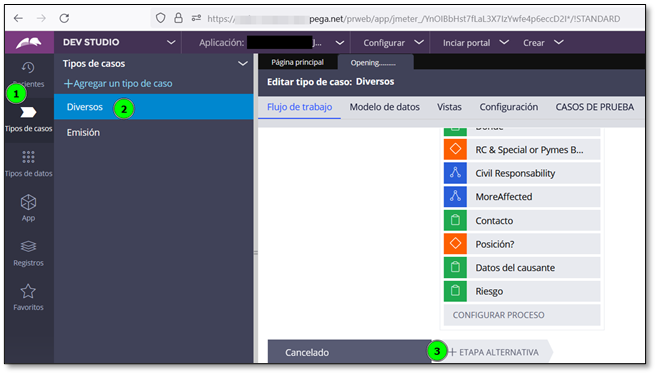Select the Diversos case type
This screenshot has height=375, width=657.
153,107
